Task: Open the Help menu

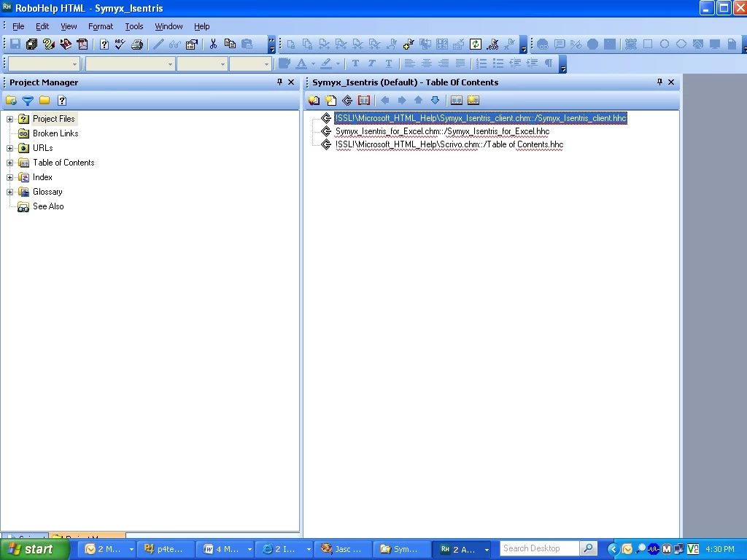Action: tap(201, 26)
